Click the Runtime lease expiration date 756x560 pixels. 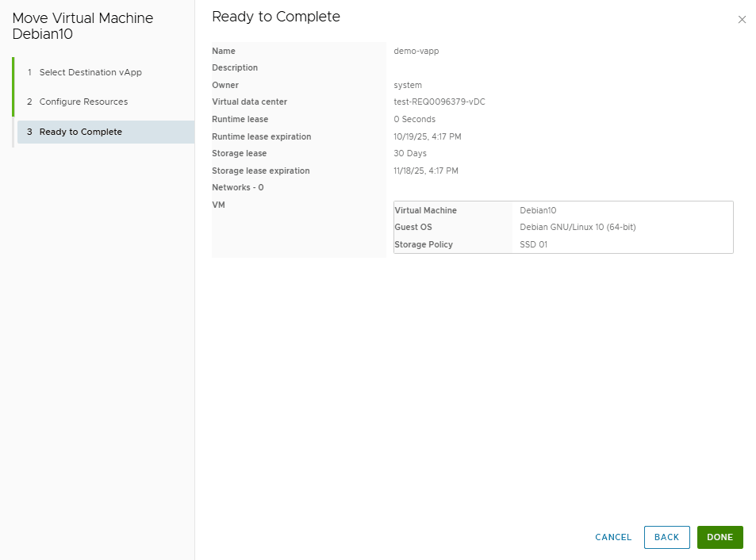[427, 136]
